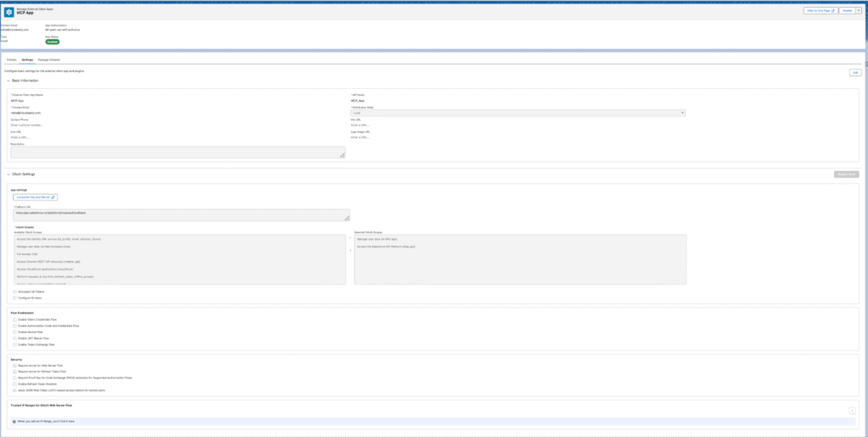Viewport: 868px width, 437px height.
Task: Toggle Enable Refresh Token Rotation
Action: [x=14, y=384]
